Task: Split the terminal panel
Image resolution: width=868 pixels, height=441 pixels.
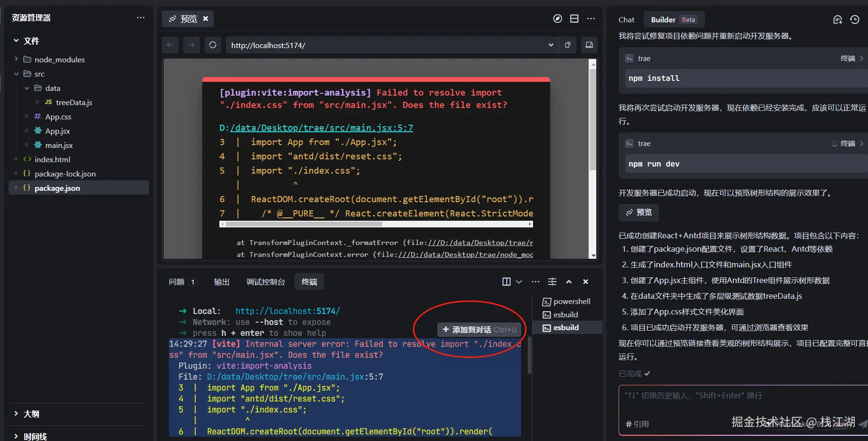Action: coord(506,282)
